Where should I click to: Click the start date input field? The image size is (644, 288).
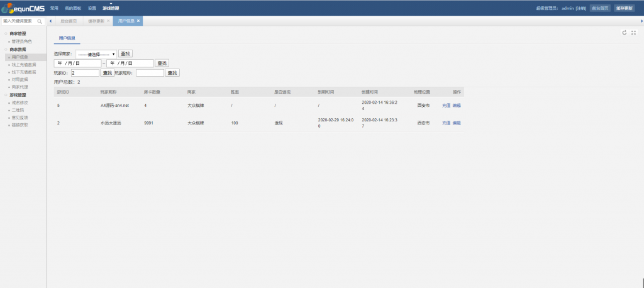point(77,64)
